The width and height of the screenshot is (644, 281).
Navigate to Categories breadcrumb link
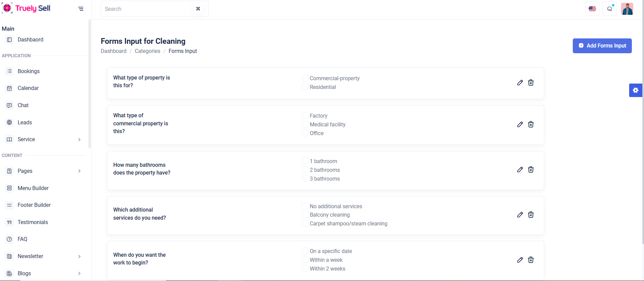pyautogui.click(x=147, y=51)
